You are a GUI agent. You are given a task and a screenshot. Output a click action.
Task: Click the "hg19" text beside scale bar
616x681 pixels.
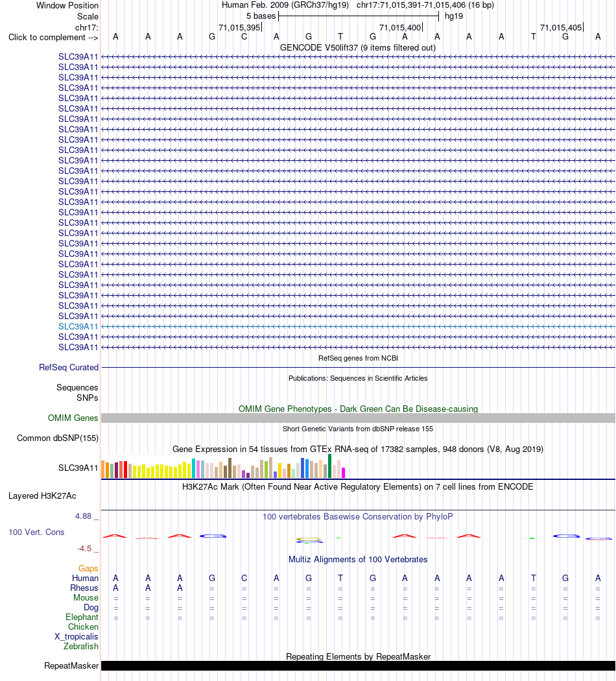(454, 16)
